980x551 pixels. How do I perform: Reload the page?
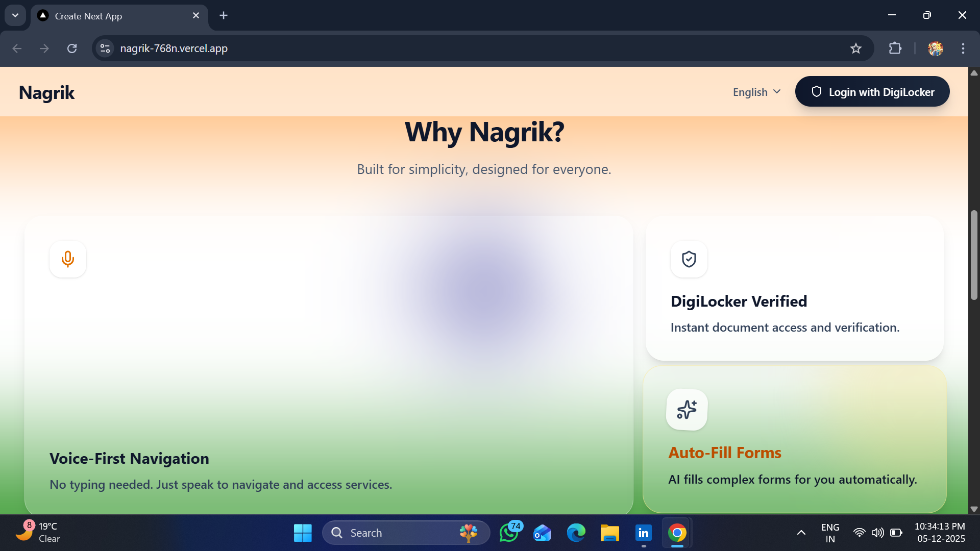tap(72, 48)
